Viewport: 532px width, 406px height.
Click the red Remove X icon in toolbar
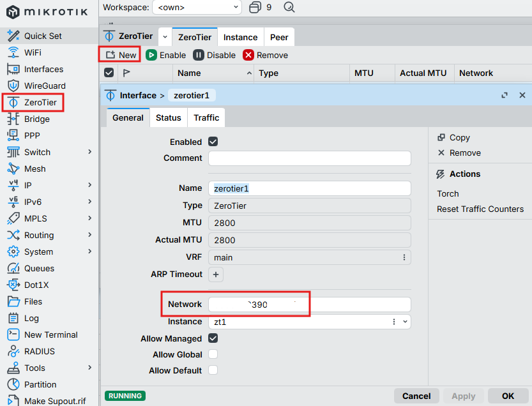[248, 56]
